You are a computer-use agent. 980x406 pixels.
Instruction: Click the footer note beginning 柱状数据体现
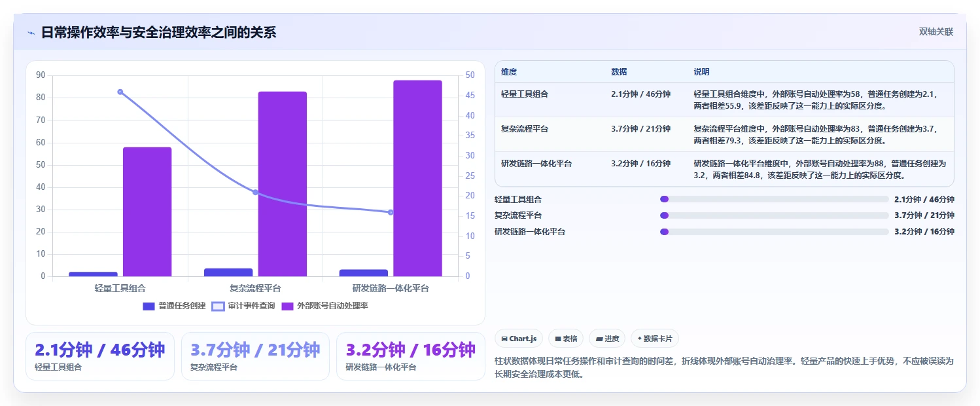click(x=725, y=367)
